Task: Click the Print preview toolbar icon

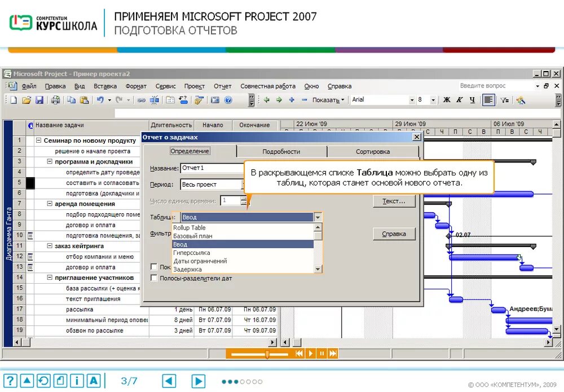Action: (x=55, y=100)
